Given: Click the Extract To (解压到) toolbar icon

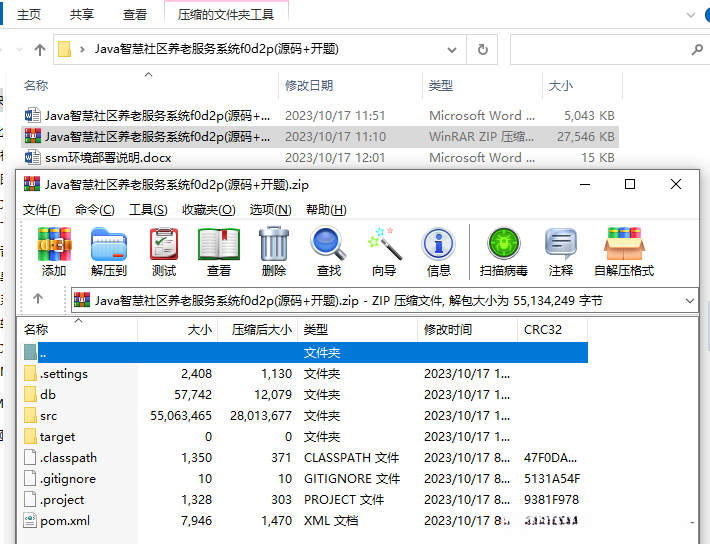Looking at the screenshot, I should pyautogui.click(x=109, y=244).
